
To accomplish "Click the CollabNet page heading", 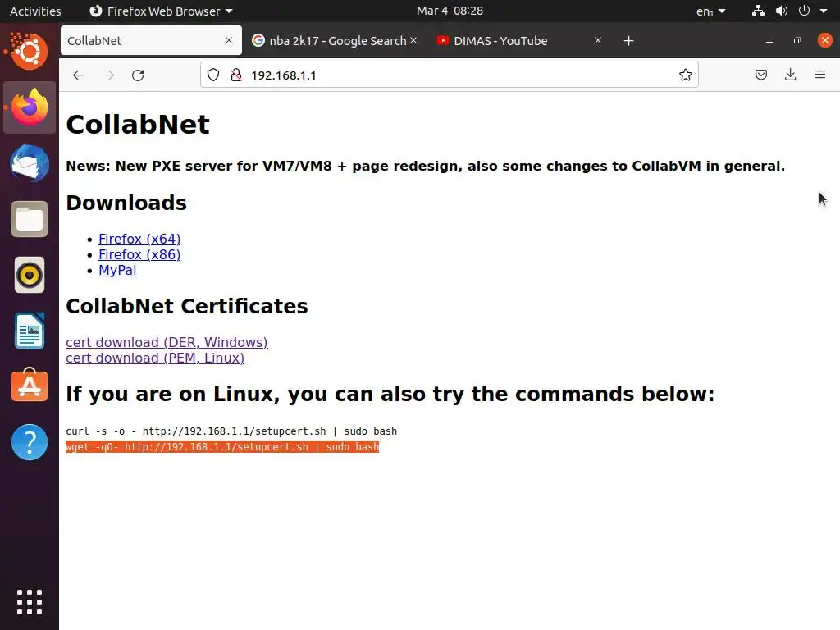I will [x=138, y=125].
